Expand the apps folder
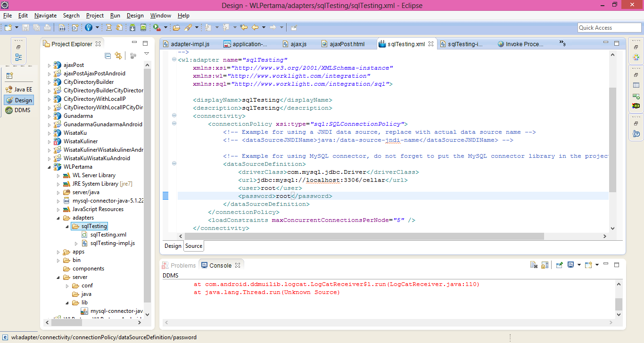 click(58, 252)
